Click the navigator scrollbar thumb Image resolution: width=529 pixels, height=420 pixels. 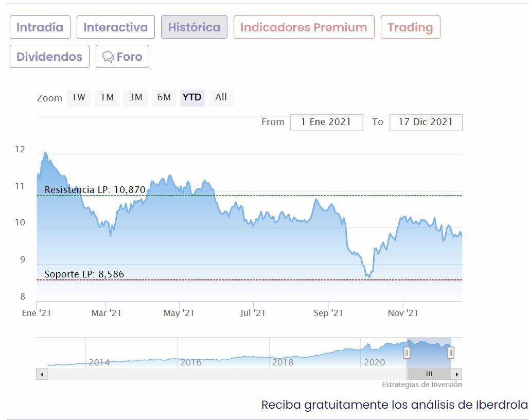[x=429, y=374]
